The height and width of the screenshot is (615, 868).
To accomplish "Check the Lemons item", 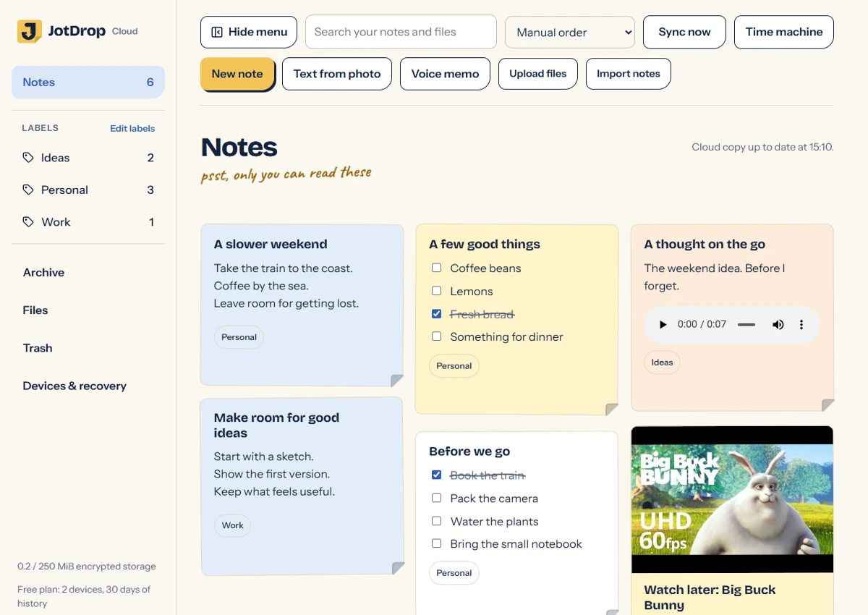I will pos(436,291).
